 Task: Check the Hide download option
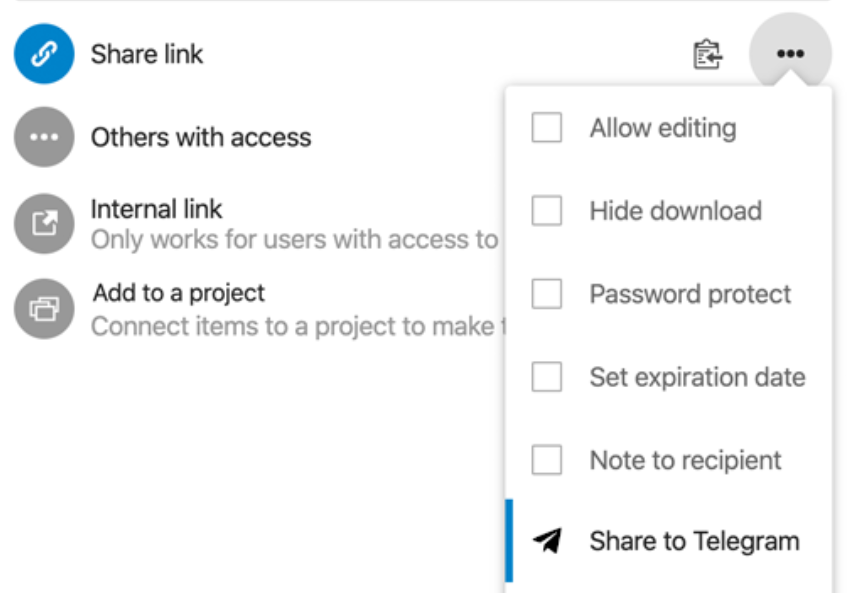[x=547, y=211]
